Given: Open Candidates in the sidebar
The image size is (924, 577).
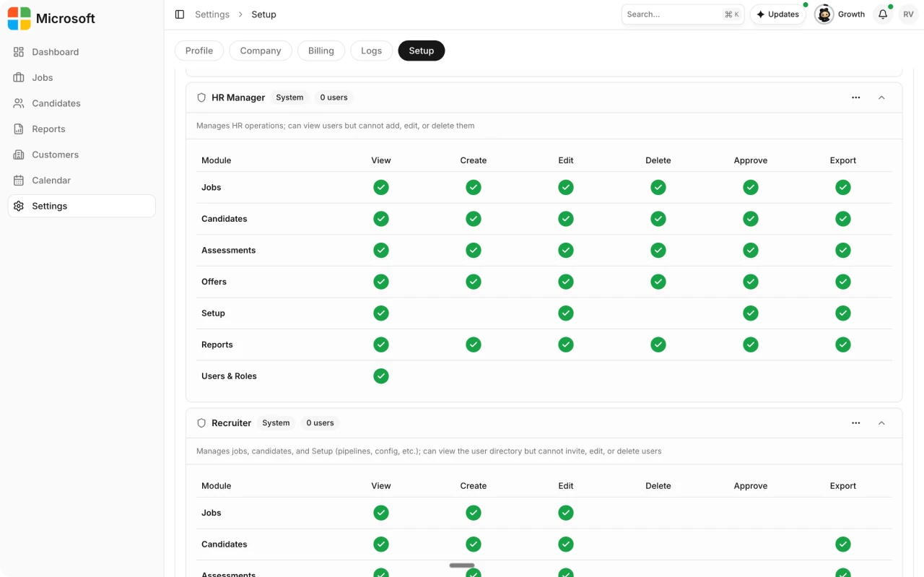Looking at the screenshot, I should pos(82,103).
